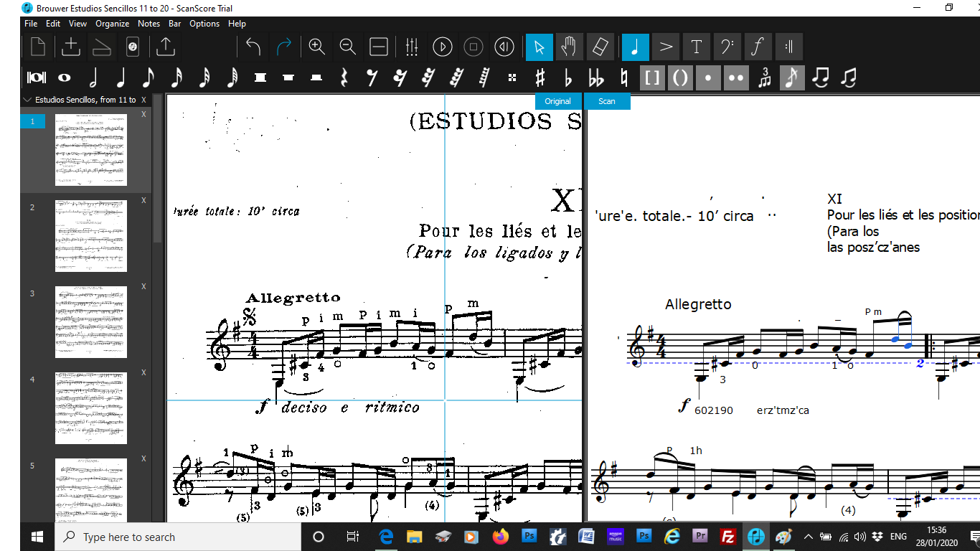
Task: Click the import from app icon
Action: click(132, 47)
